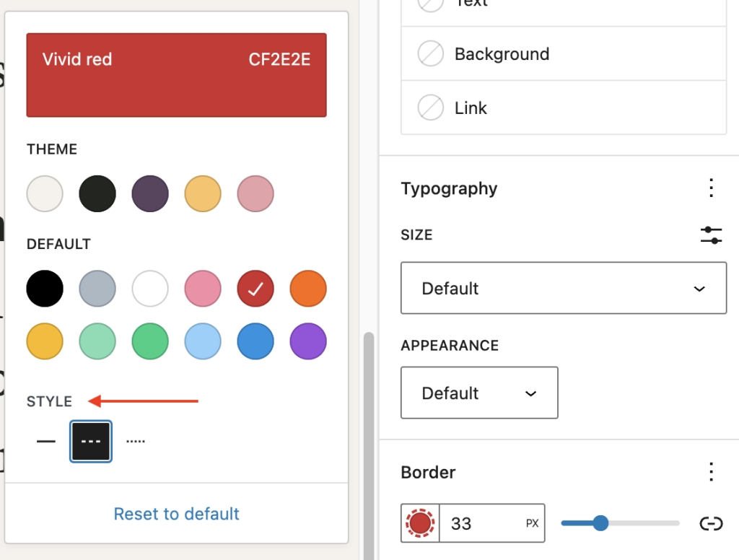Pick the purple default color swatch
Screen dimensions: 739x560
click(x=308, y=341)
